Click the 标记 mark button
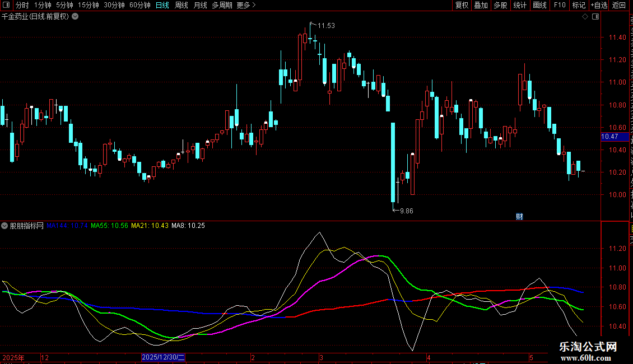This screenshot has height=364, width=633. (579, 5)
